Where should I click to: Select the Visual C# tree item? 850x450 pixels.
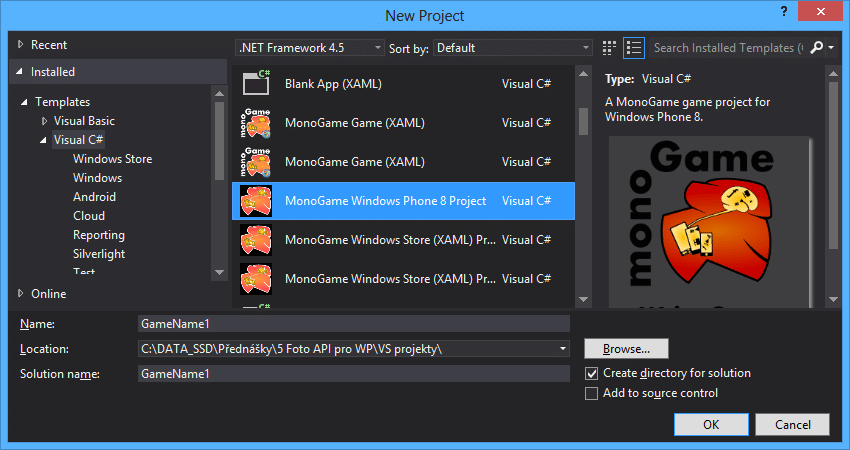(x=78, y=140)
